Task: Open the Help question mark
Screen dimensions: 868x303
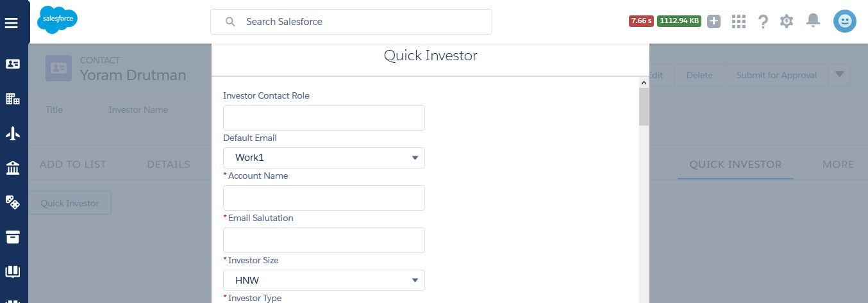Action: (x=763, y=22)
